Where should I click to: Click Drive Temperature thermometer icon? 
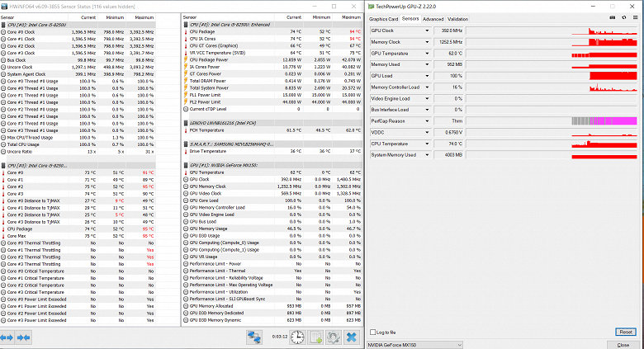click(186, 151)
